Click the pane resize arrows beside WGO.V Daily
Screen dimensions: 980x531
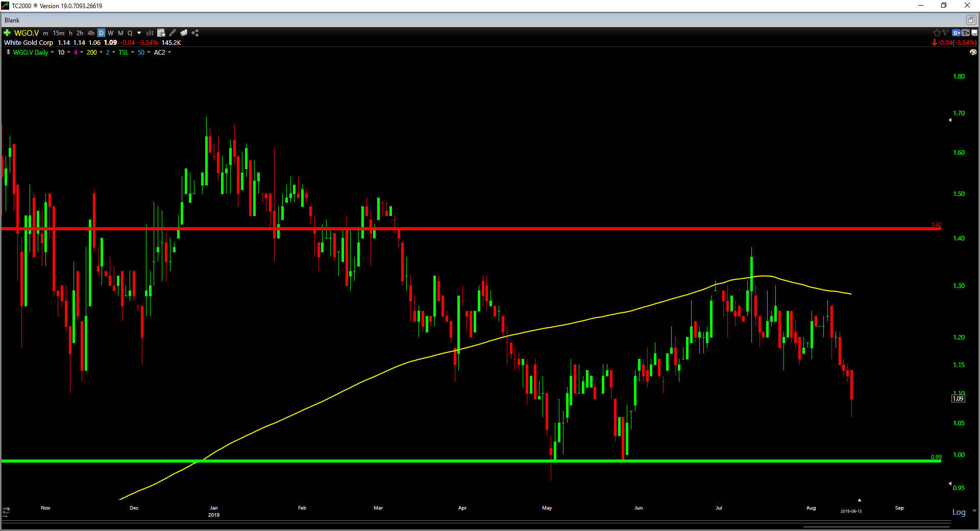tap(8, 52)
